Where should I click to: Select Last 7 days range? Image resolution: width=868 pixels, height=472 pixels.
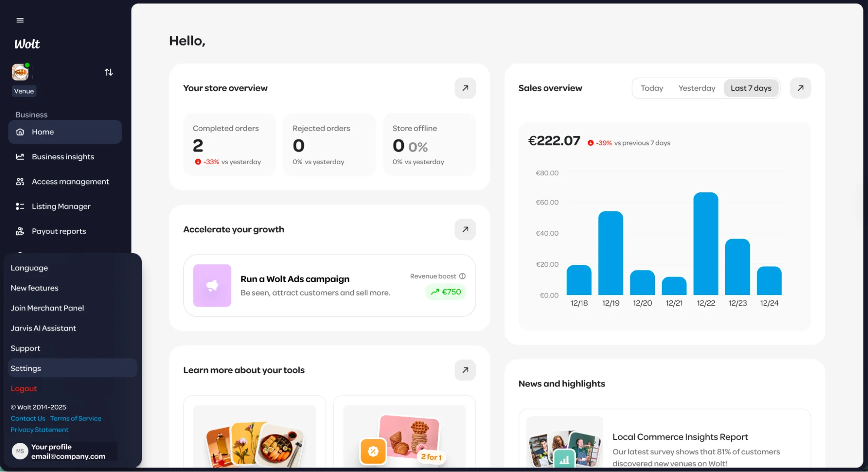click(751, 88)
